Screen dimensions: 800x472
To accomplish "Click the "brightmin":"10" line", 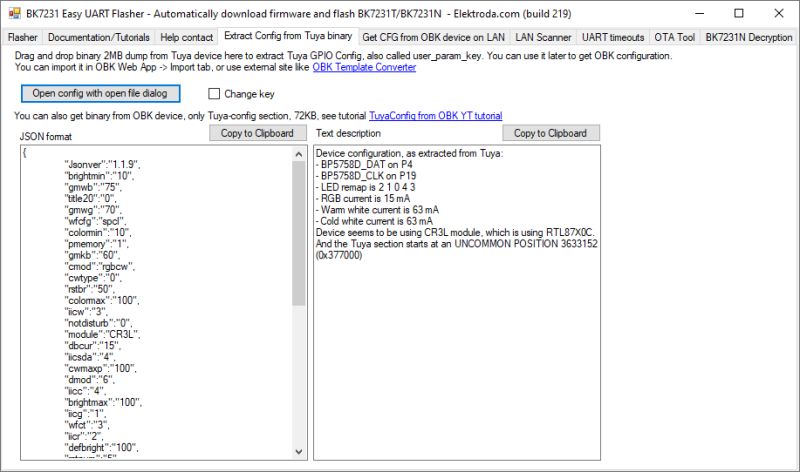I will tap(99, 176).
